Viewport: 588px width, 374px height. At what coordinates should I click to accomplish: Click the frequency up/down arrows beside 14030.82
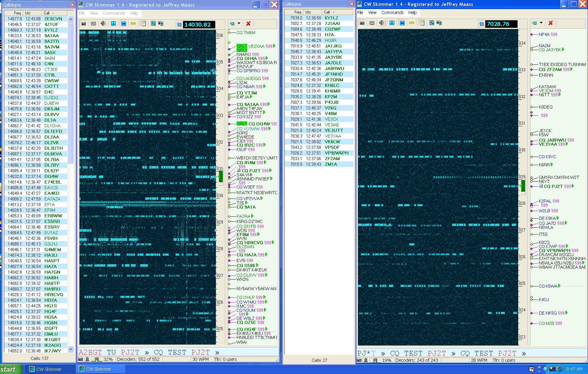179,24
